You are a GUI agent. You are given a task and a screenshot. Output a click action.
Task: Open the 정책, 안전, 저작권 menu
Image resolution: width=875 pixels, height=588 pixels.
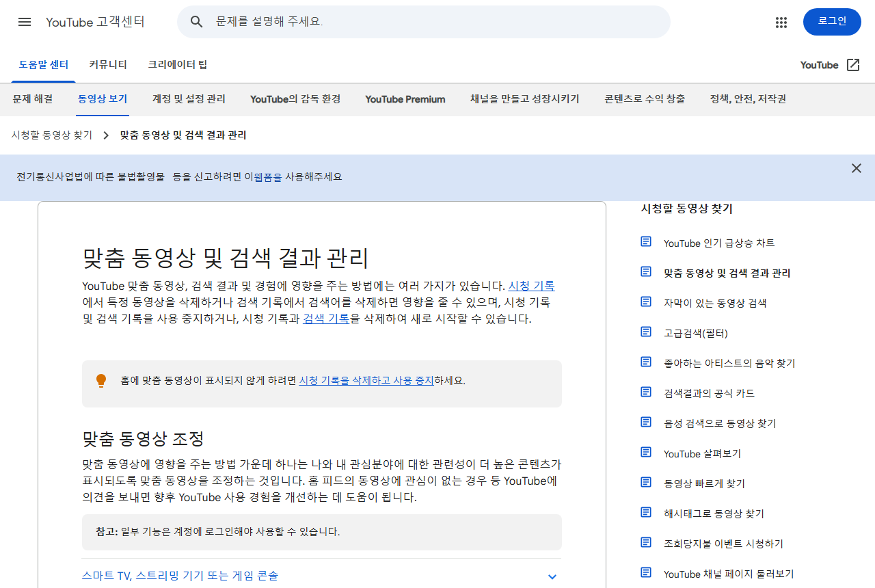tap(748, 99)
